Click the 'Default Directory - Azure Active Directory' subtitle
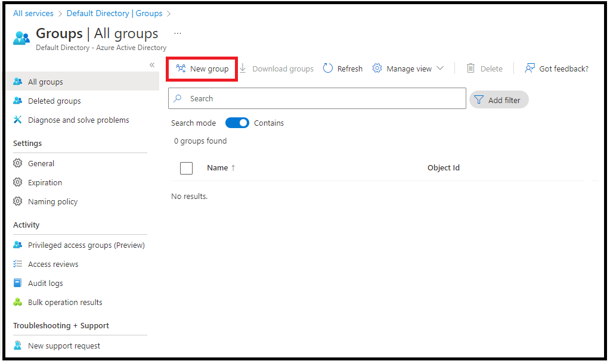Image resolution: width=610 pixels, height=364 pixels. pyautogui.click(x=101, y=48)
